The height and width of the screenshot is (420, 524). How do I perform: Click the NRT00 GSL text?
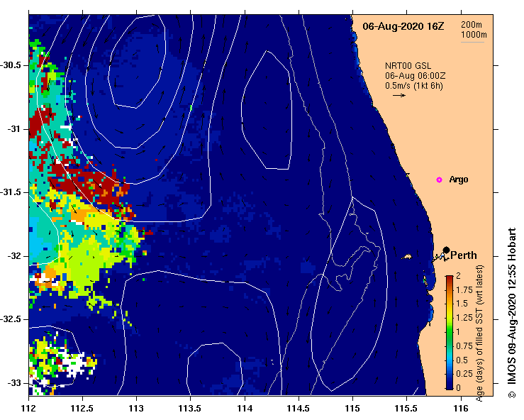(x=408, y=66)
